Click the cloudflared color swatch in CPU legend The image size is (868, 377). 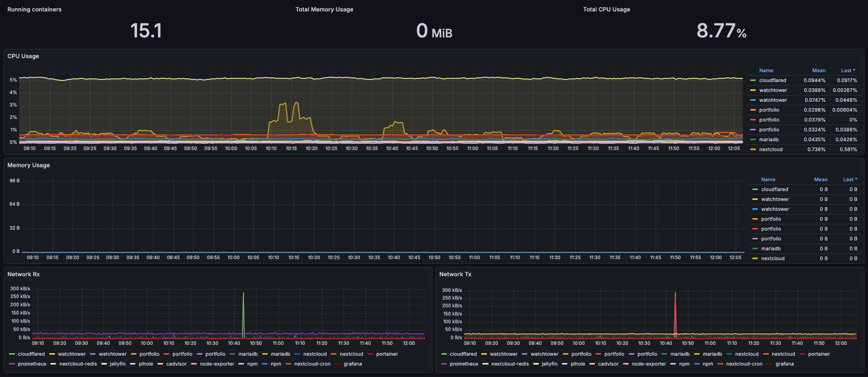pyautogui.click(x=753, y=80)
